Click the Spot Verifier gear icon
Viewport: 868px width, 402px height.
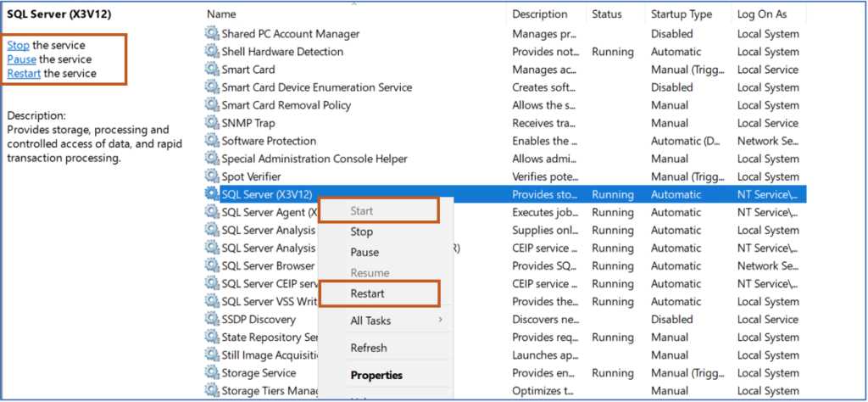[x=212, y=176]
